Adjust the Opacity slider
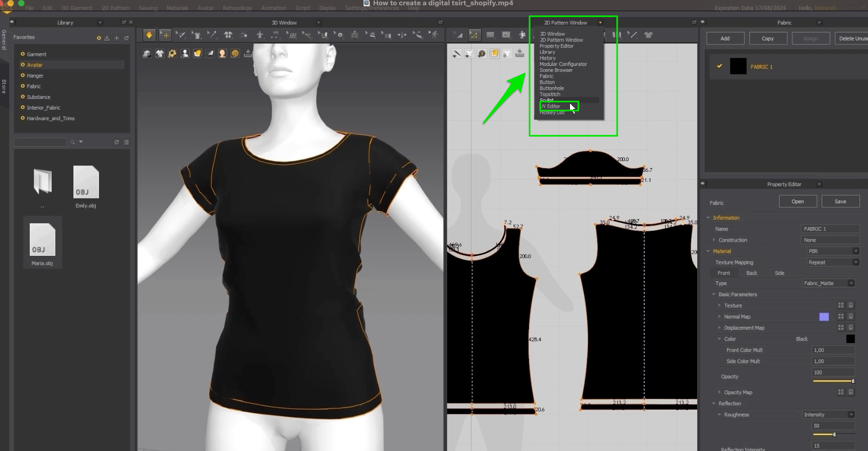 (833, 381)
